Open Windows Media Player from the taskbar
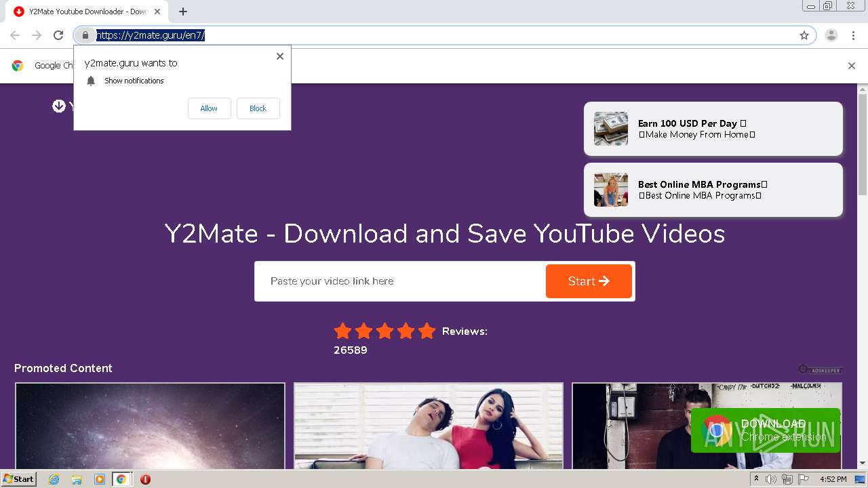The height and width of the screenshot is (488, 868). pyautogui.click(x=100, y=479)
